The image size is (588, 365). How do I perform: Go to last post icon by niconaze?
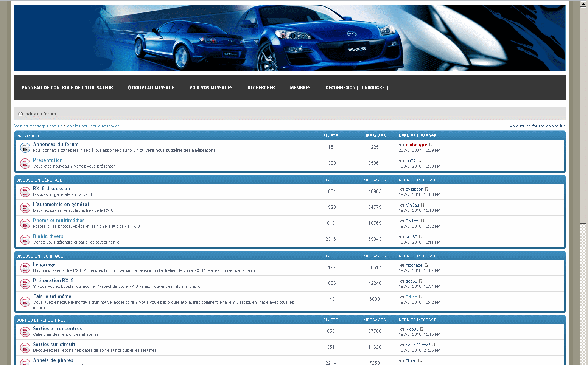(426, 265)
